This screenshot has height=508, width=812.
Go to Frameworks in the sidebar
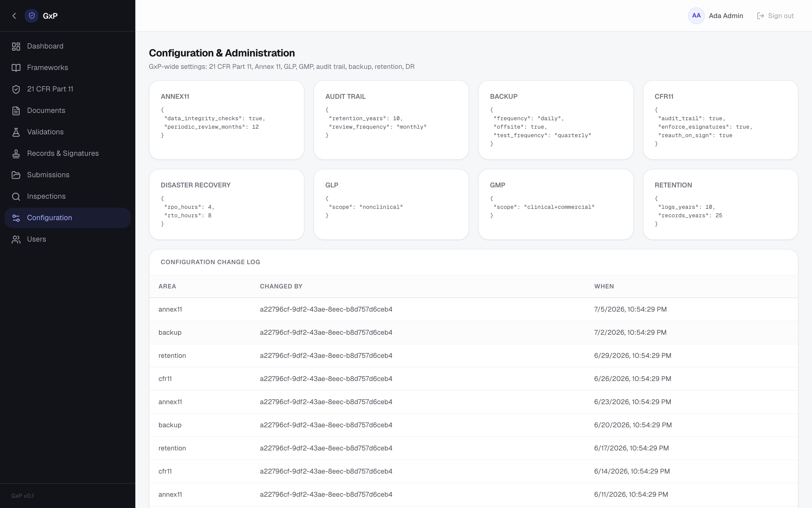[x=68, y=68]
